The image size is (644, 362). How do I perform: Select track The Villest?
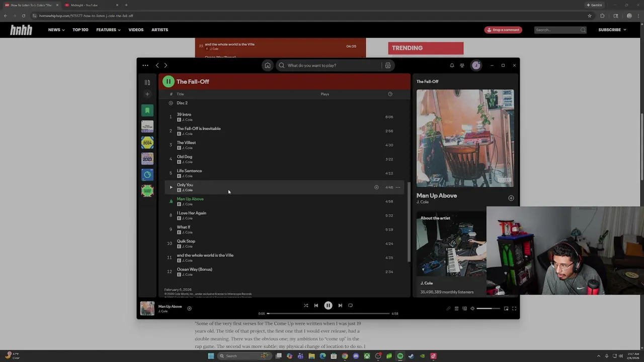pyautogui.click(x=284, y=145)
